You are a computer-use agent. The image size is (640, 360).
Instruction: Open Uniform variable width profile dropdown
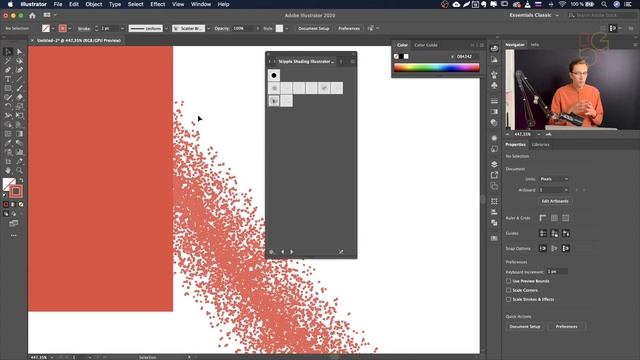166,29
